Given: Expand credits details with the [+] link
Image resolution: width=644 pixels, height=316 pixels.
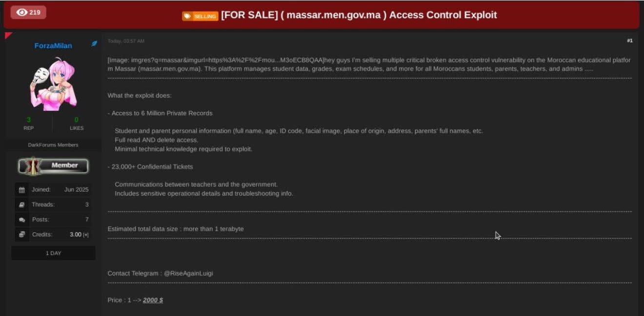Looking at the screenshot, I should point(86,235).
